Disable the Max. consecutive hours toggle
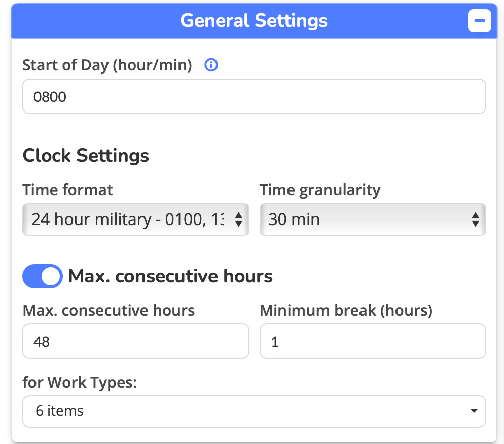This screenshot has width=504, height=444. click(43, 276)
